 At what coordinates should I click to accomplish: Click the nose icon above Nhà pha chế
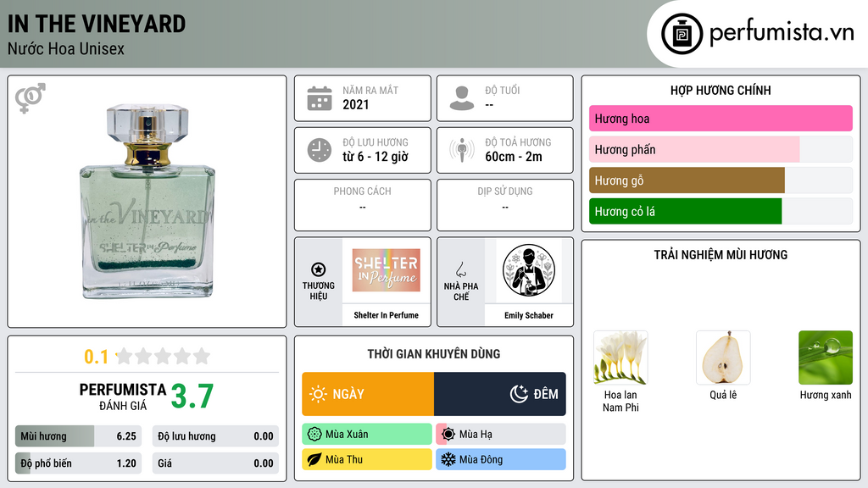(x=460, y=269)
